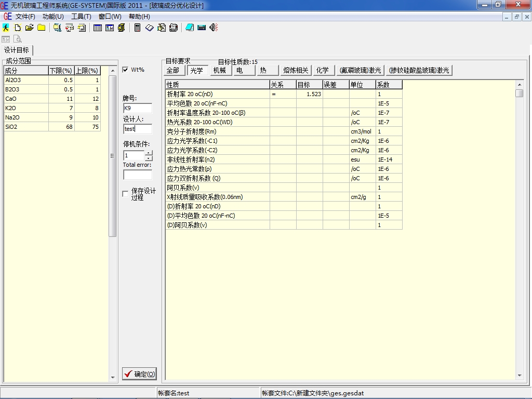532x399 pixels.
Task: Decrease the 停机条件 spinner value
Action: (x=149, y=158)
